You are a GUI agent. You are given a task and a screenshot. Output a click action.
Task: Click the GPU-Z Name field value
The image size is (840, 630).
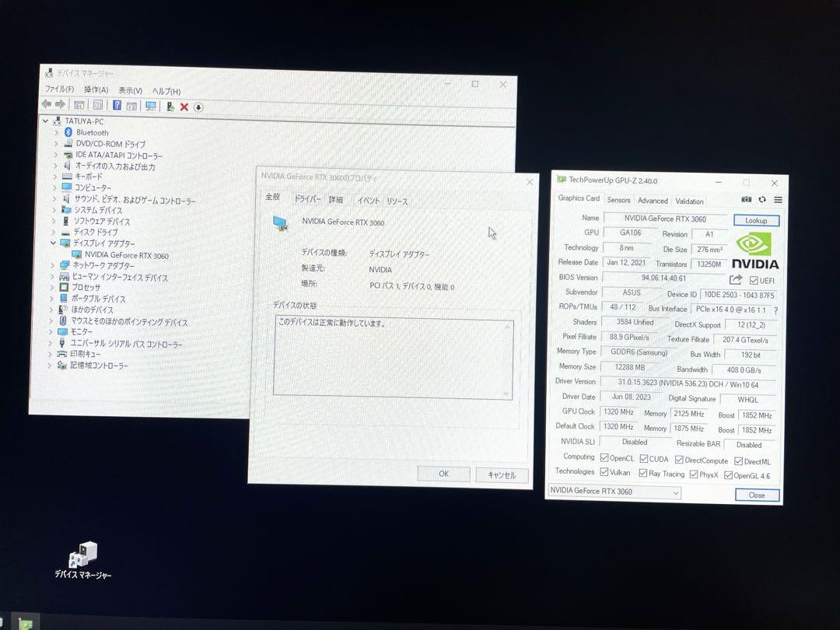click(665, 219)
